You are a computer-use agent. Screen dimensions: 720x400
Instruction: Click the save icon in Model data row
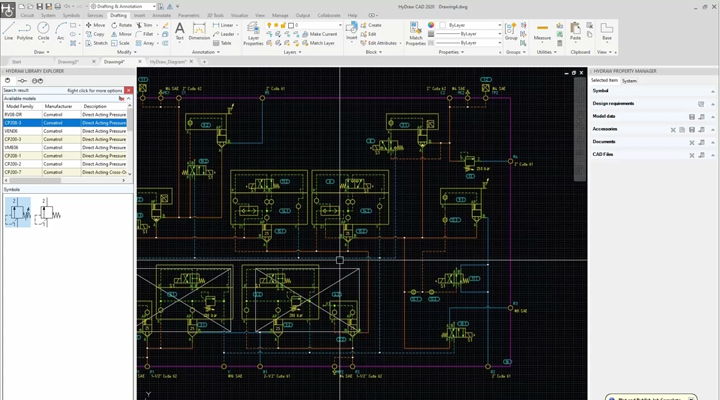point(692,117)
